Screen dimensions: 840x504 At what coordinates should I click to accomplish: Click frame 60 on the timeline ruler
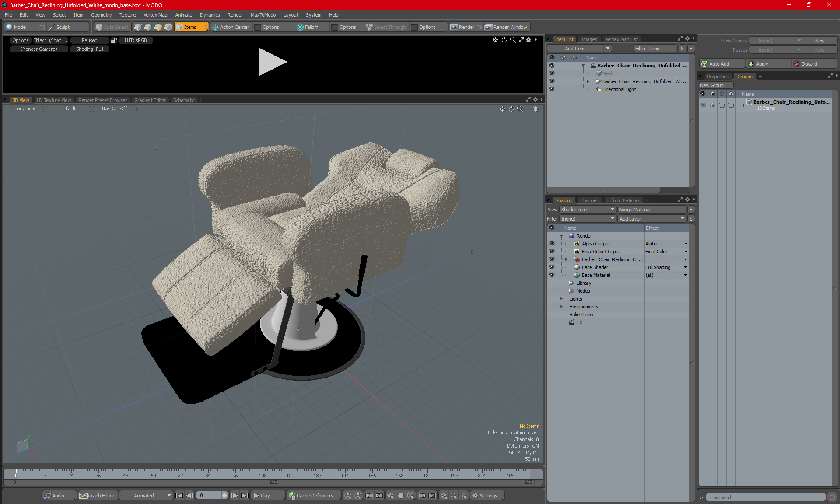click(153, 476)
